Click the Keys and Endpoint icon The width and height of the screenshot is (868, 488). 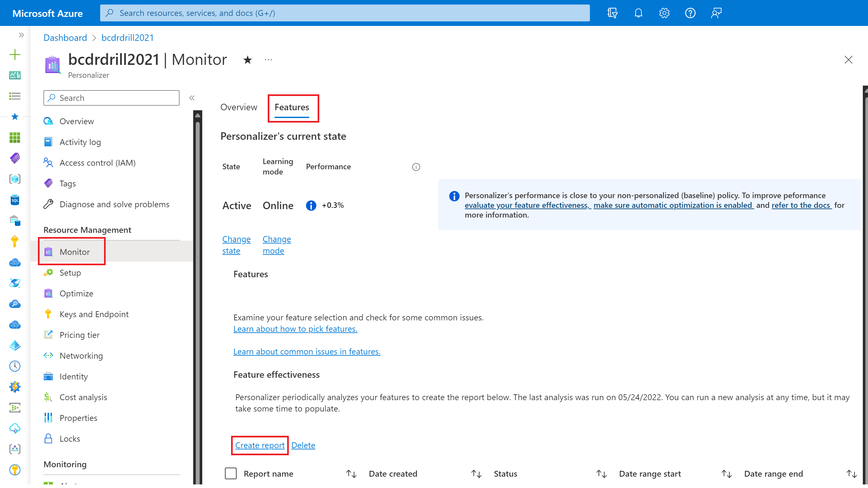pos(49,314)
